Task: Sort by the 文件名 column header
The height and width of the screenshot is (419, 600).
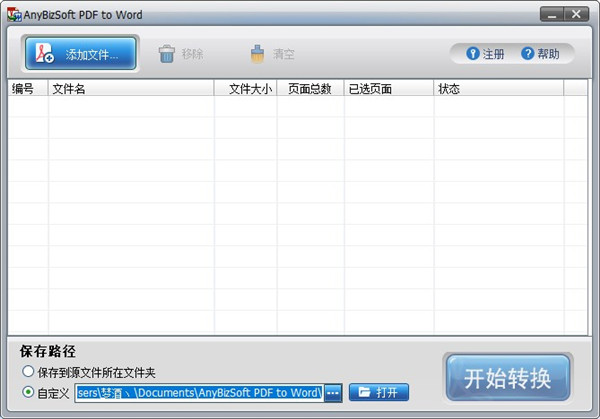Action: (x=130, y=89)
